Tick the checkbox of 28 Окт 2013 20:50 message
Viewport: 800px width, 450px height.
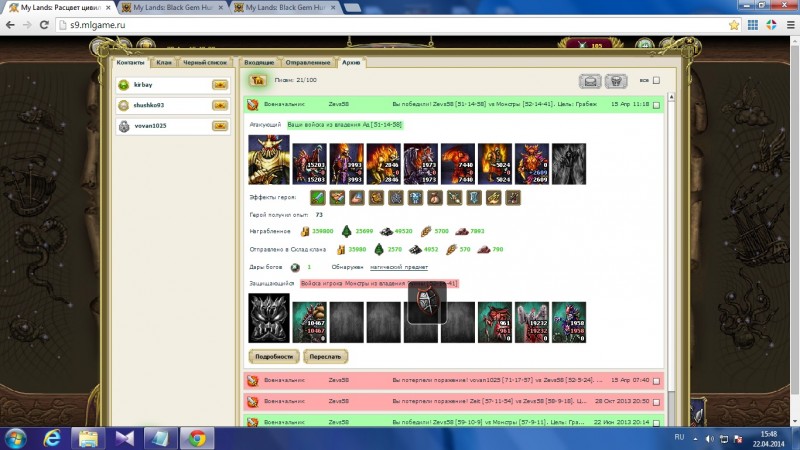(657, 402)
